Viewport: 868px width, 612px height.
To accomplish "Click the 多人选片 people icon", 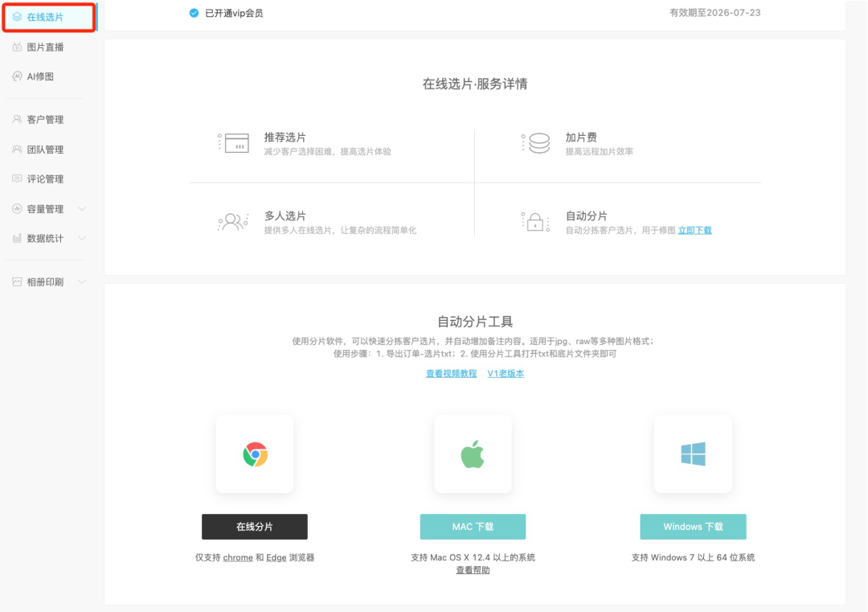I will click(233, 222).
